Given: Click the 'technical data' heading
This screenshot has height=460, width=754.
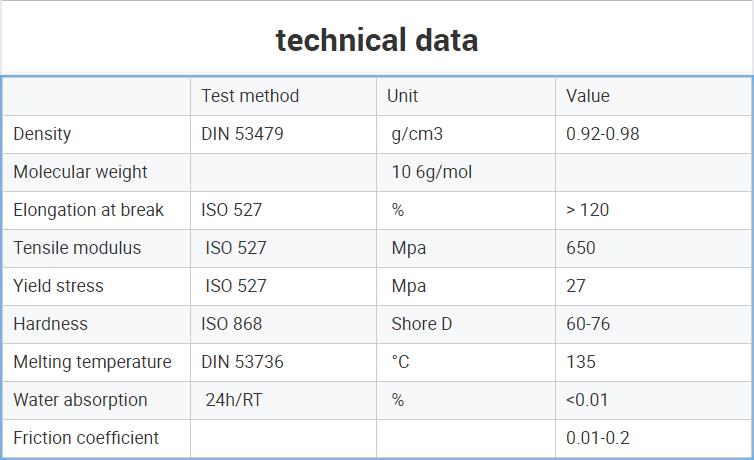Looking at the screenshot, I should [x=377, y=40].
